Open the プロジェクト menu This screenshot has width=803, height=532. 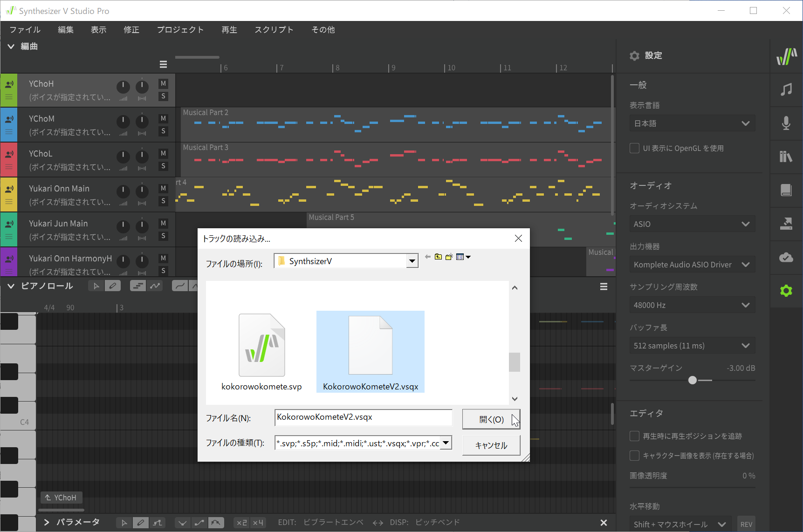(180, 30)
